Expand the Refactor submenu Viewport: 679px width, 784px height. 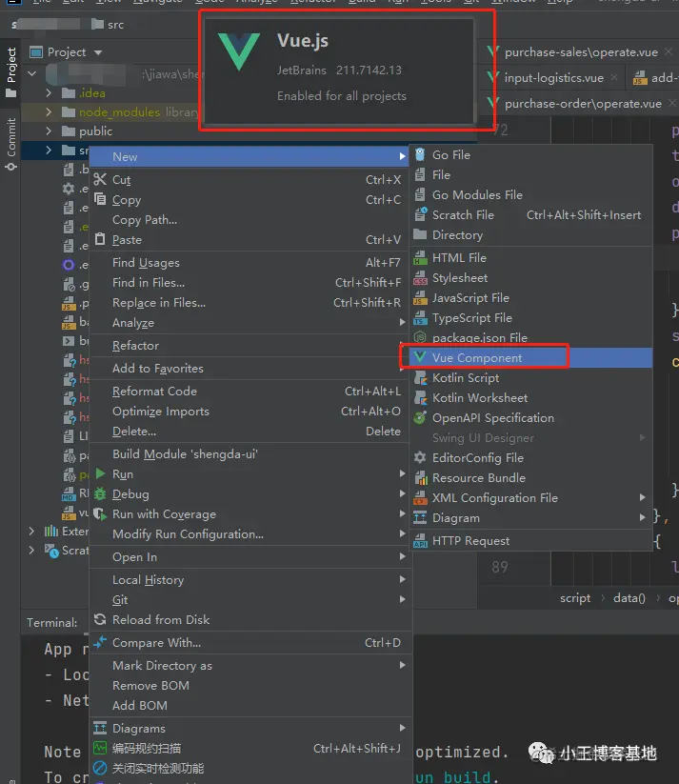(250, 346)
